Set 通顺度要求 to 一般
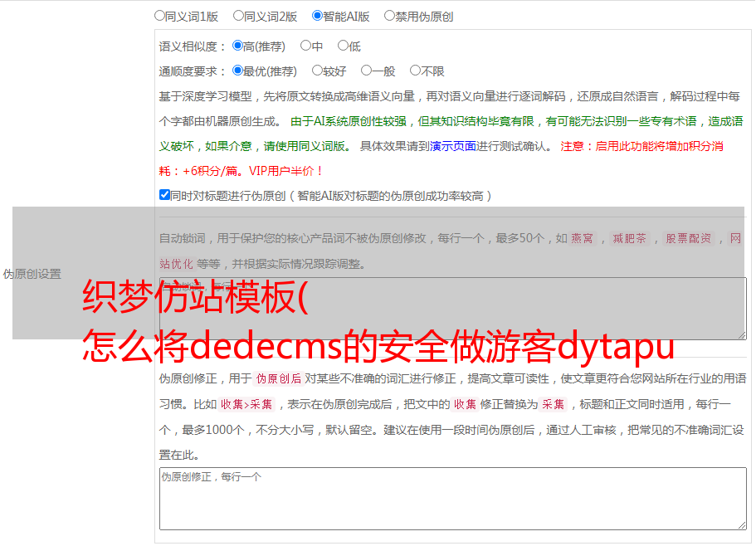 click(367, 71)
